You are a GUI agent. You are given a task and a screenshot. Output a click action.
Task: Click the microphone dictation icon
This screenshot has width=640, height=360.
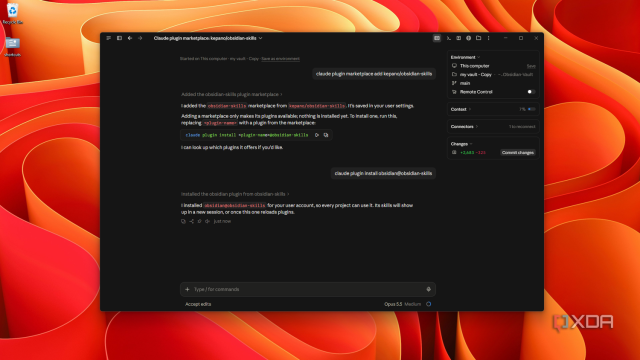point(429,289)
